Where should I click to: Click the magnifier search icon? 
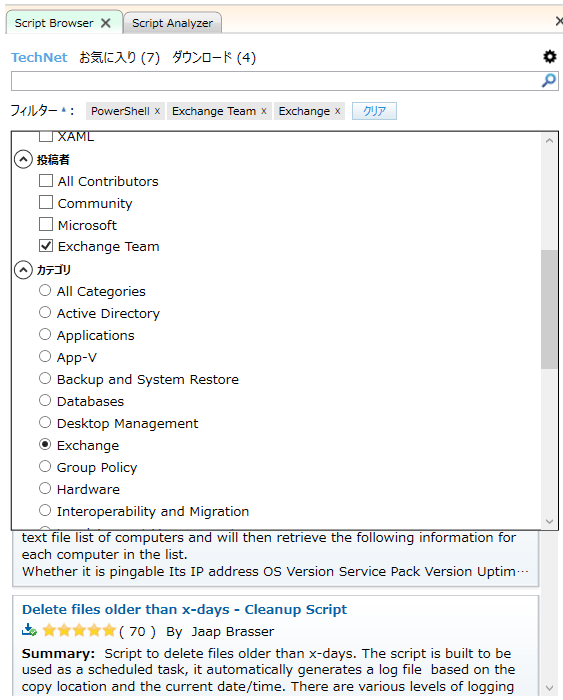(x=549, y=81)
